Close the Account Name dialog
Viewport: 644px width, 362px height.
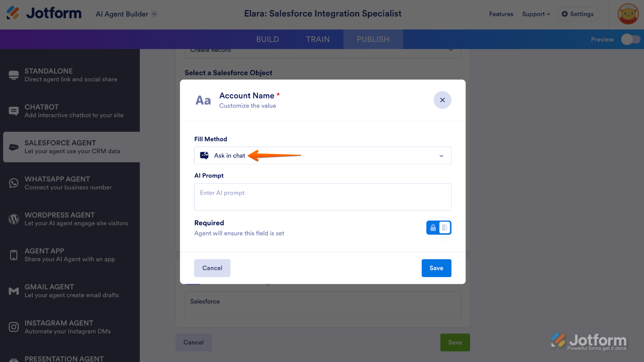(442, 100)
